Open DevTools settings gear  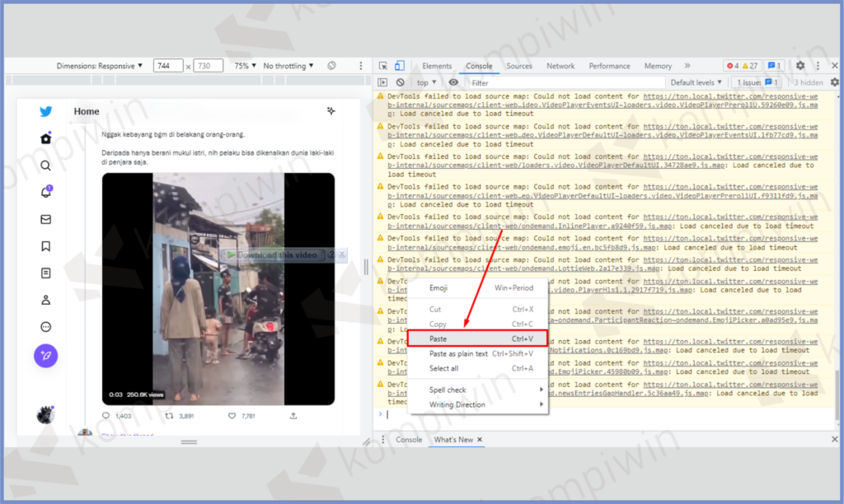(799, 66)
